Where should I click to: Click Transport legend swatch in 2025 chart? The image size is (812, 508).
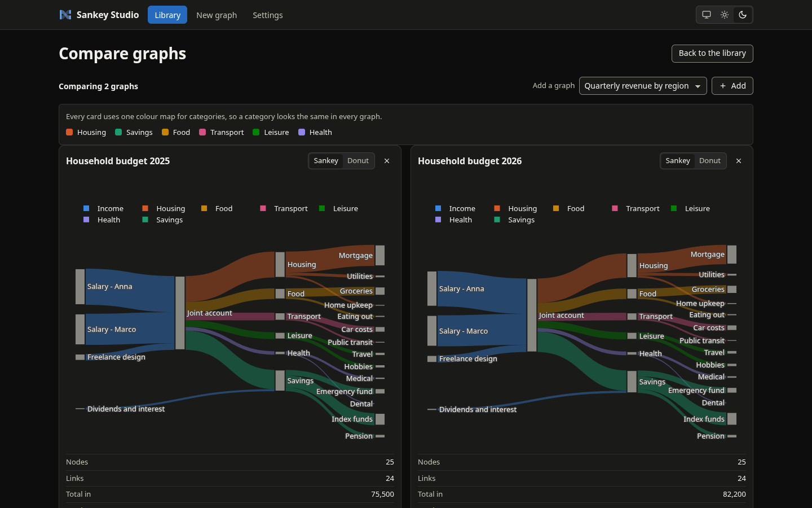tap(263, 208)
